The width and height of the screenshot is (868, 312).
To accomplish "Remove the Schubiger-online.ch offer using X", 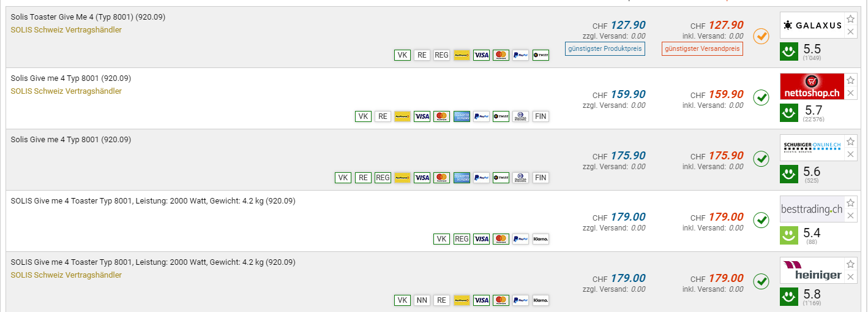I will coord(850,154).
